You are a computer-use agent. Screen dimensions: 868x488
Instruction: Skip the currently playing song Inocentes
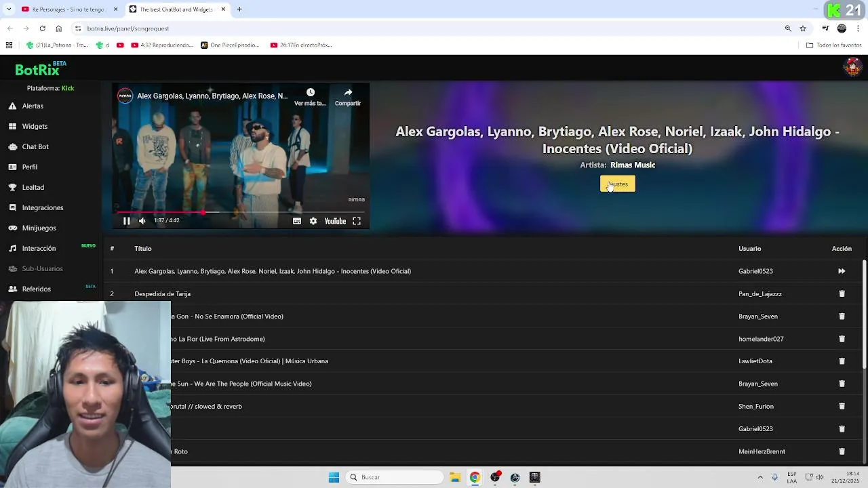point(842,271)
